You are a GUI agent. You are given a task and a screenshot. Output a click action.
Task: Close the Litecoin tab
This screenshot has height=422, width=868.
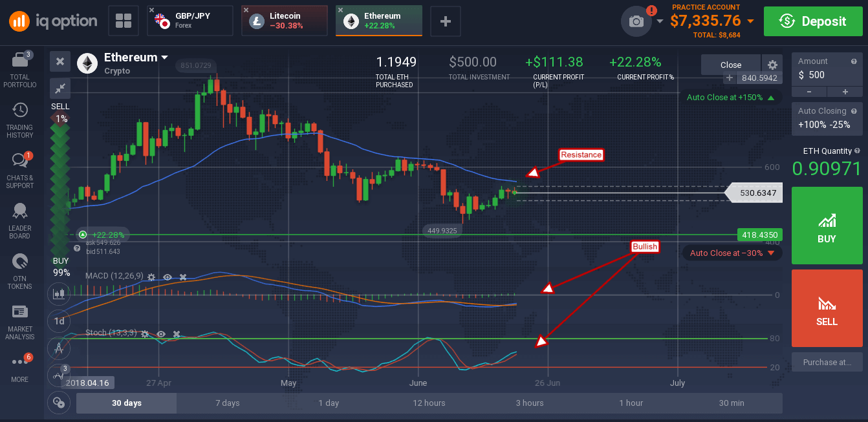[x=247, y=10]
